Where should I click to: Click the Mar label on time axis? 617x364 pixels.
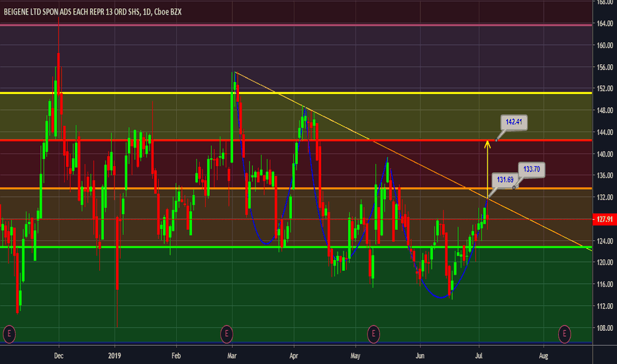(x=232, y=356)
